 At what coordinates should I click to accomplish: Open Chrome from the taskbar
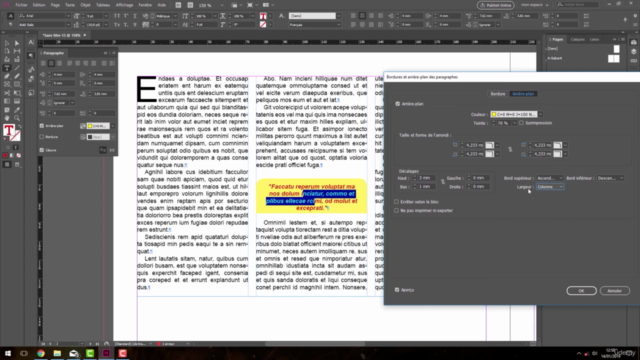coord(40,353)
